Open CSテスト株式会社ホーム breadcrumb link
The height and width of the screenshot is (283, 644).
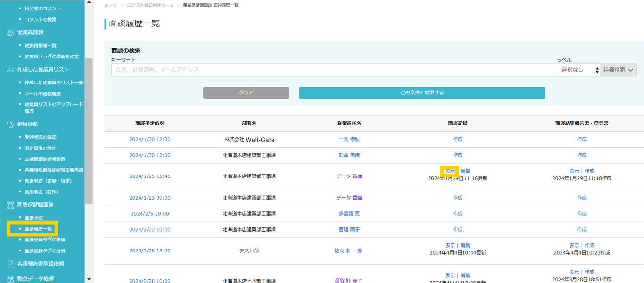[150, 5]
